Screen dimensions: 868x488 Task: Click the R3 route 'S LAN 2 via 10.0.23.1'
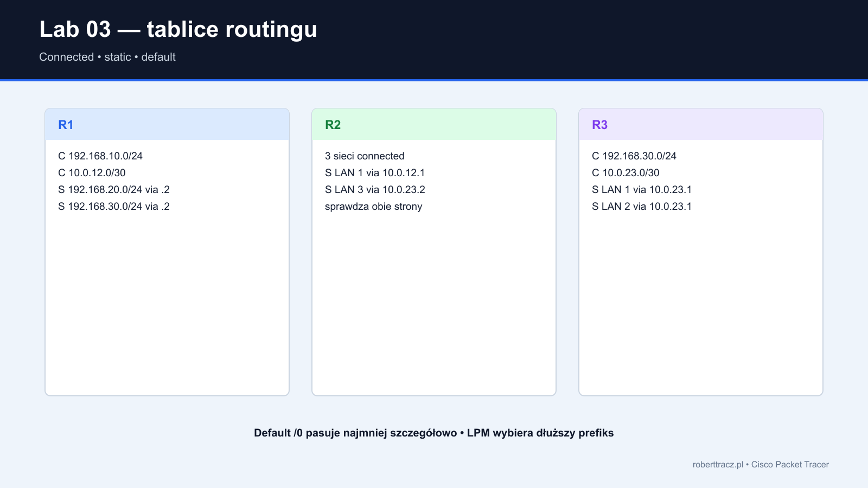(642, 207)
